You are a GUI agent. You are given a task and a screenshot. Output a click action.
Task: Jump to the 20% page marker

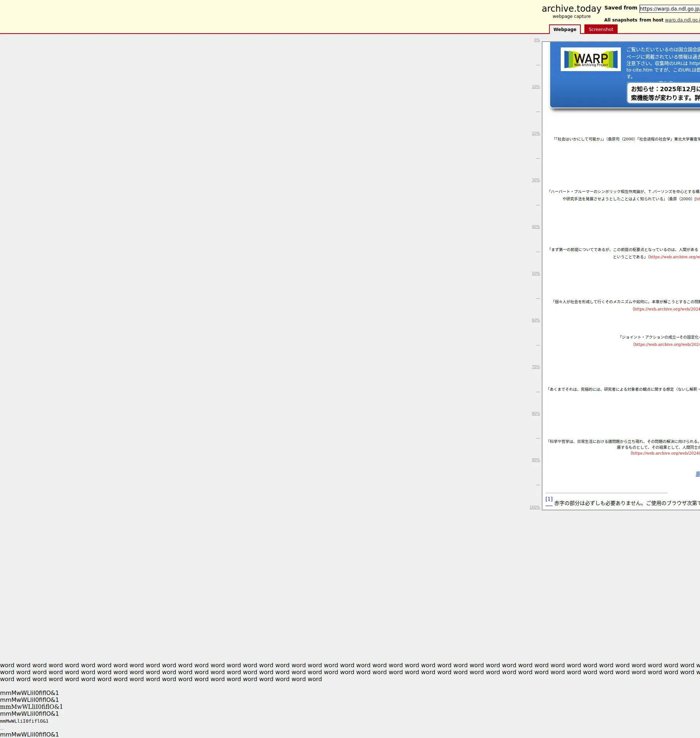[x=536, y=133]
